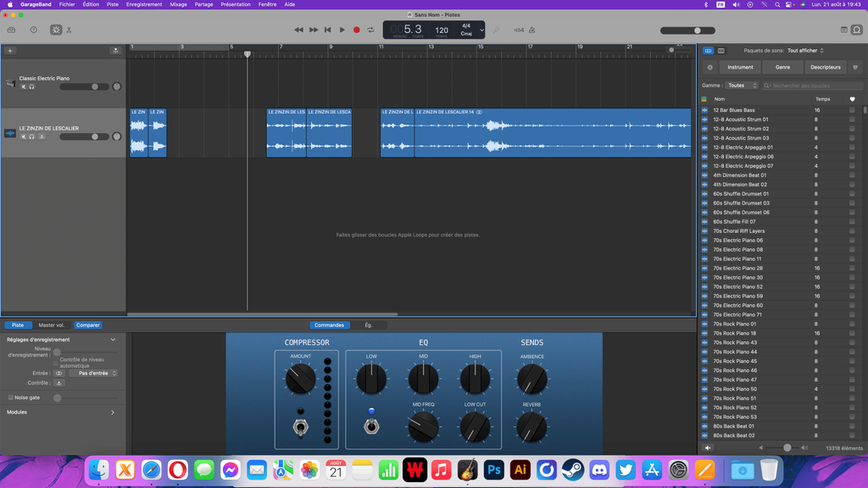The height and width of the screenshot is (488, 868).
Task: Open the Smart Controls panel
Action: point(56,30)
